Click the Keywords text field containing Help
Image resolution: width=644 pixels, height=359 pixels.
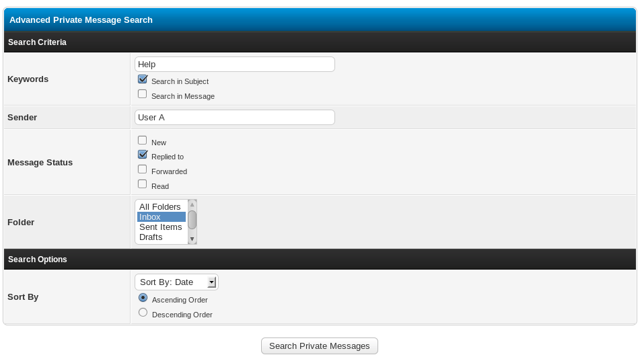pyautogui.click(x=234, y=65)
